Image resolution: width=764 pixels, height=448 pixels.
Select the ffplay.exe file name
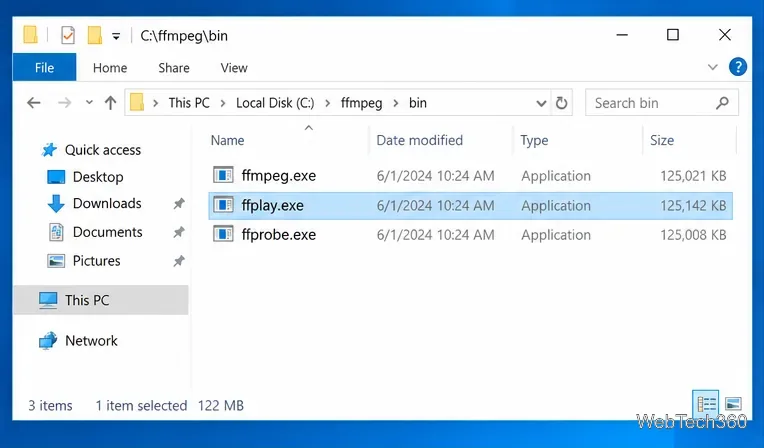272,206
